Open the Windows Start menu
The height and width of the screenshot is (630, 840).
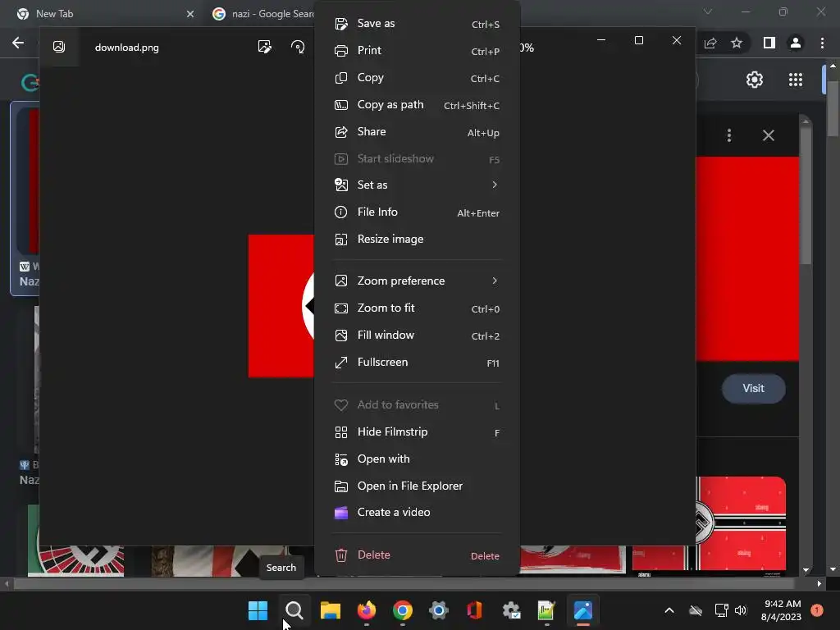258,610
